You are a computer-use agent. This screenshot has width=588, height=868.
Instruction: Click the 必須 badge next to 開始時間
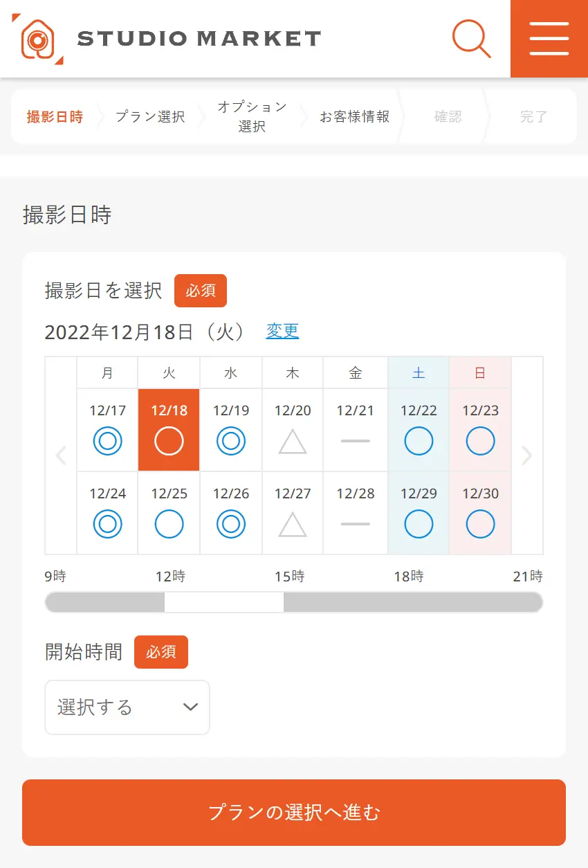(x=161, y=652)
